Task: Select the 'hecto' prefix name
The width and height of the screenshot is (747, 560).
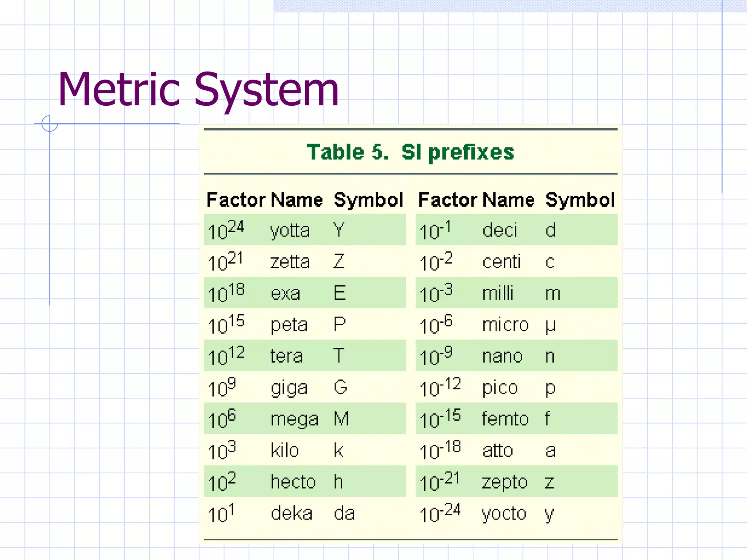Action: [293, 482]
